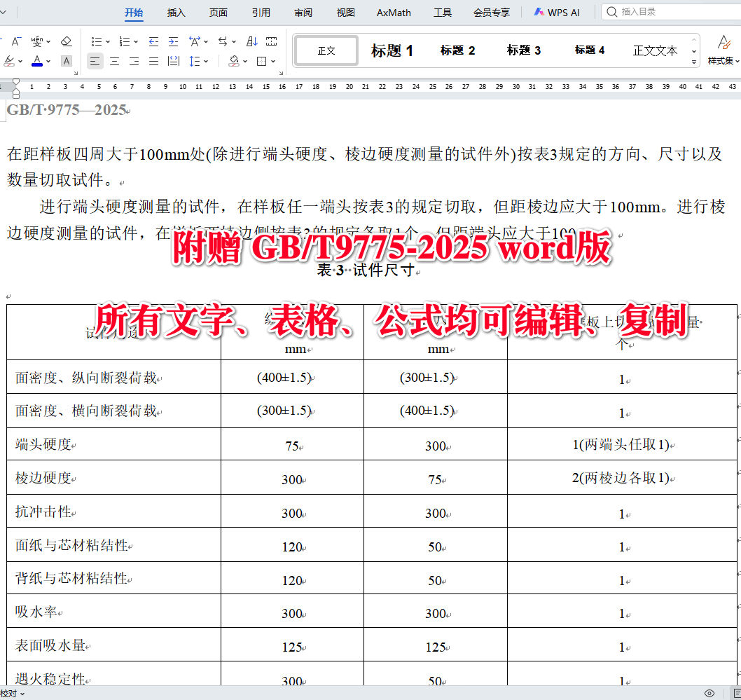Image resolution: width=741 pixels, height=700 pixels.
Task: Click the center alignment icon
Action: tap(114, 61)
